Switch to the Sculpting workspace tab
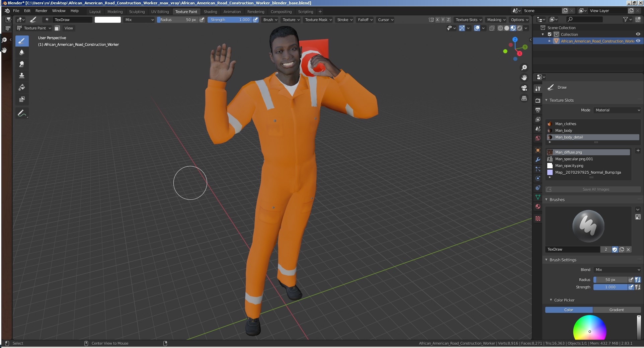The image size is (644, 348). click(x=137, y=12)
